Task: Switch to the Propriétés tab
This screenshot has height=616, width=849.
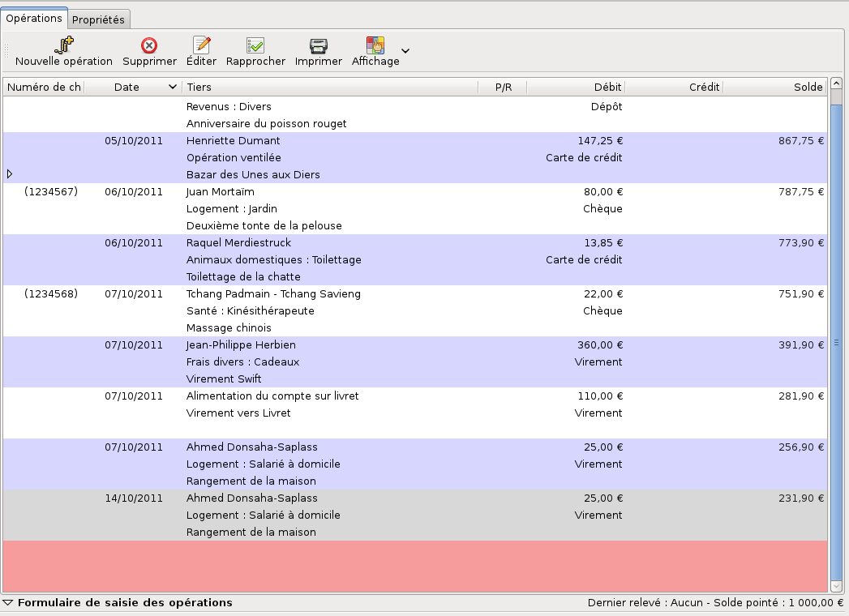Action: (98, 19)
